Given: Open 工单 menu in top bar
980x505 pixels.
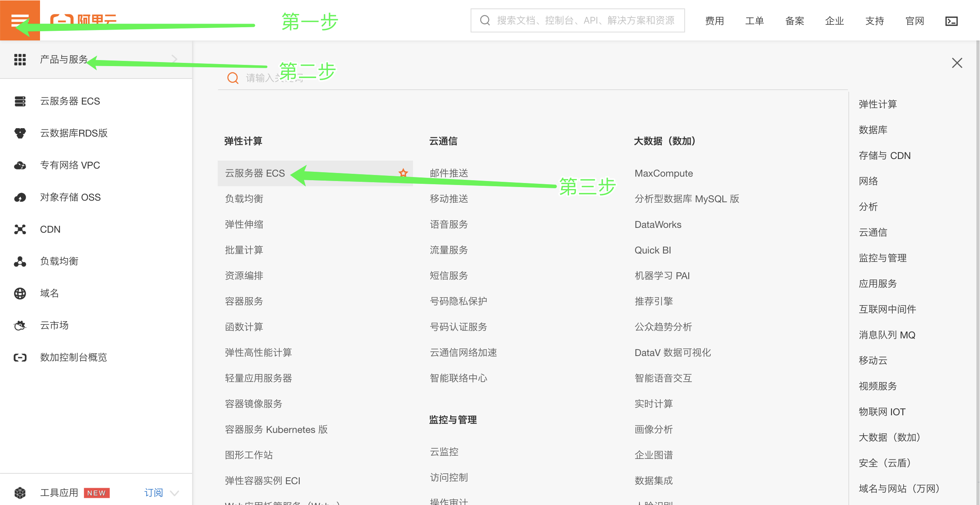Looking at the screenshot, I should 754,21.
